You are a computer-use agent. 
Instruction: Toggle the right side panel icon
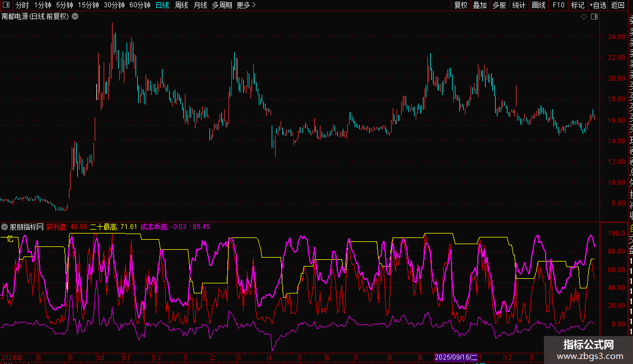click(594, 17)
